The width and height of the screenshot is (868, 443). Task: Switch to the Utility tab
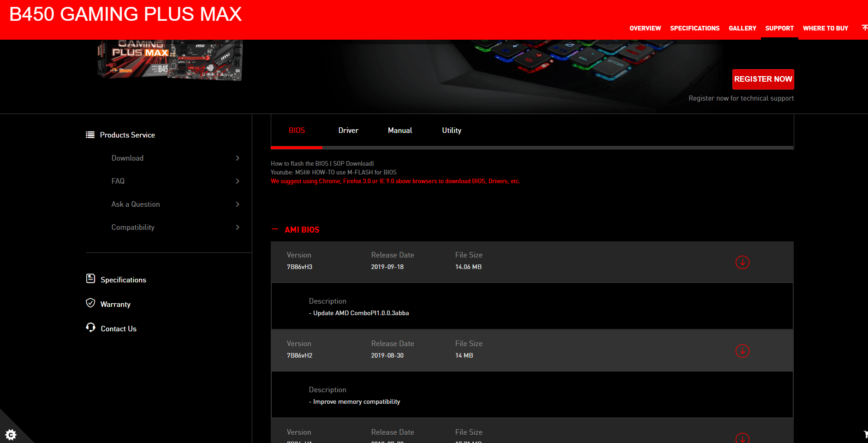(x=452, y=131)
